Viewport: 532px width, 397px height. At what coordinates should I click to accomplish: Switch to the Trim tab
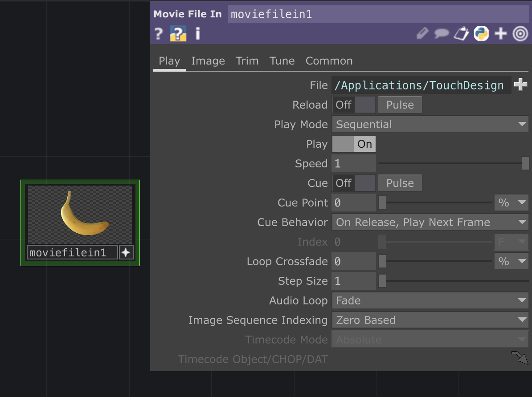[247, 61]
